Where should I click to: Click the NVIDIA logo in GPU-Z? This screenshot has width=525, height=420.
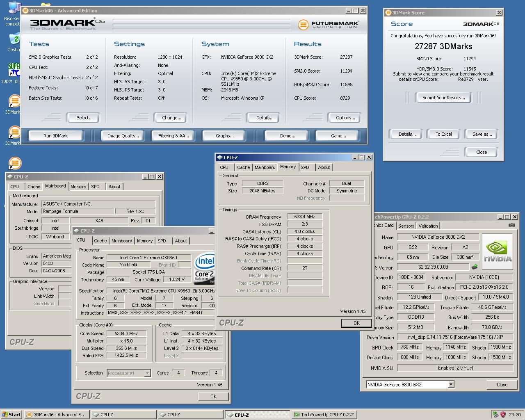click(498, 251)
